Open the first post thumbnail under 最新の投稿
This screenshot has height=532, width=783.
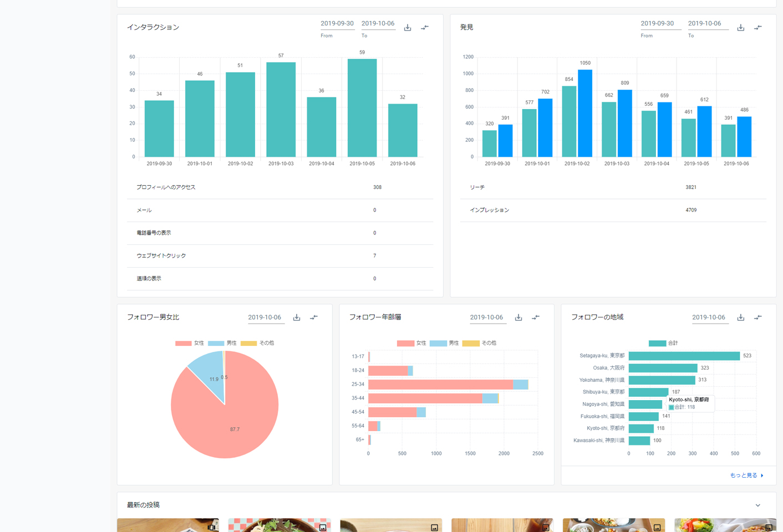point(168,525)
